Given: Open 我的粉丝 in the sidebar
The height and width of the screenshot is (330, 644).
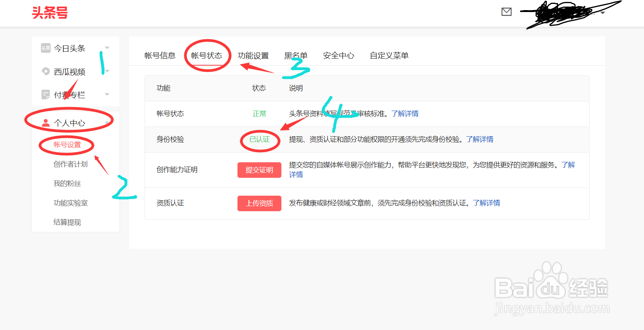Looking at the screenshot, I should [67, 184].
